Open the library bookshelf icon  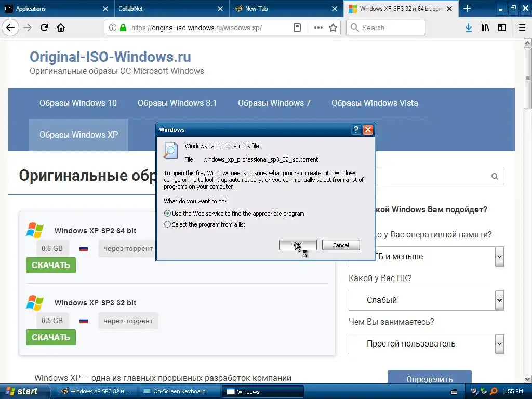point(485,28)
